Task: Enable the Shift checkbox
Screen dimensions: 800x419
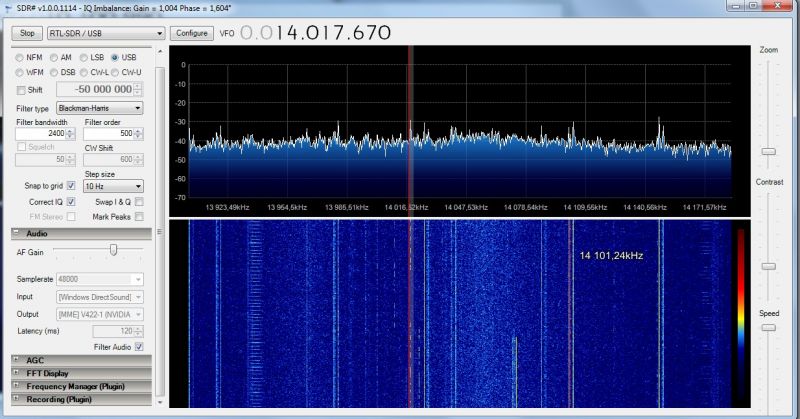Action: [21, 90]
